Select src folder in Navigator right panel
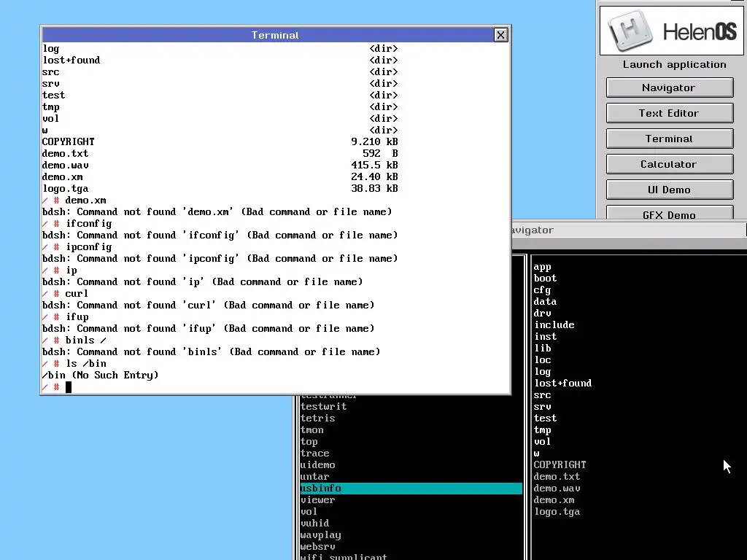 tap(542, 394)
